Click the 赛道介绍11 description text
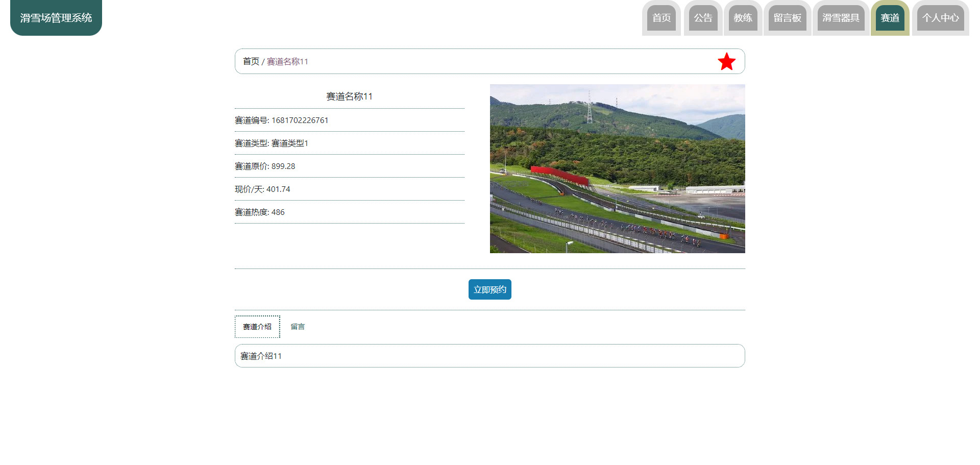This screenshot has width=980, height=465. pyautogui.click(x=261, y=356)
